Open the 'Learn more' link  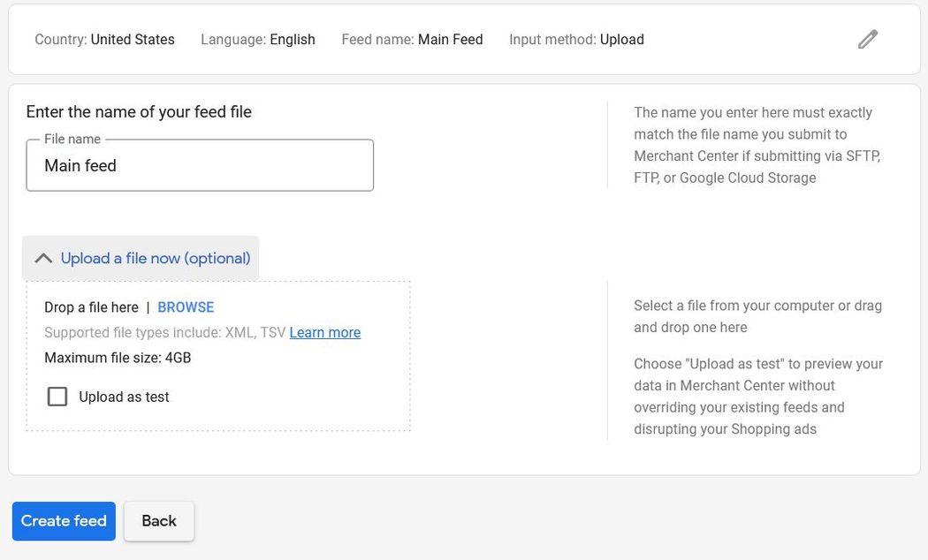pos(324,333)
